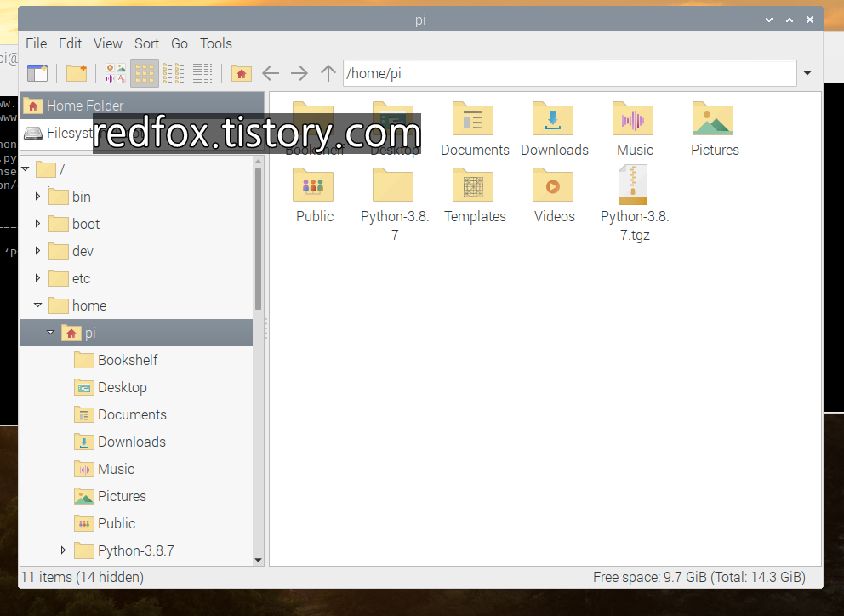The image size is (844, 616).
Task: Switch to compact list view mode
Action: pos(174,72)
